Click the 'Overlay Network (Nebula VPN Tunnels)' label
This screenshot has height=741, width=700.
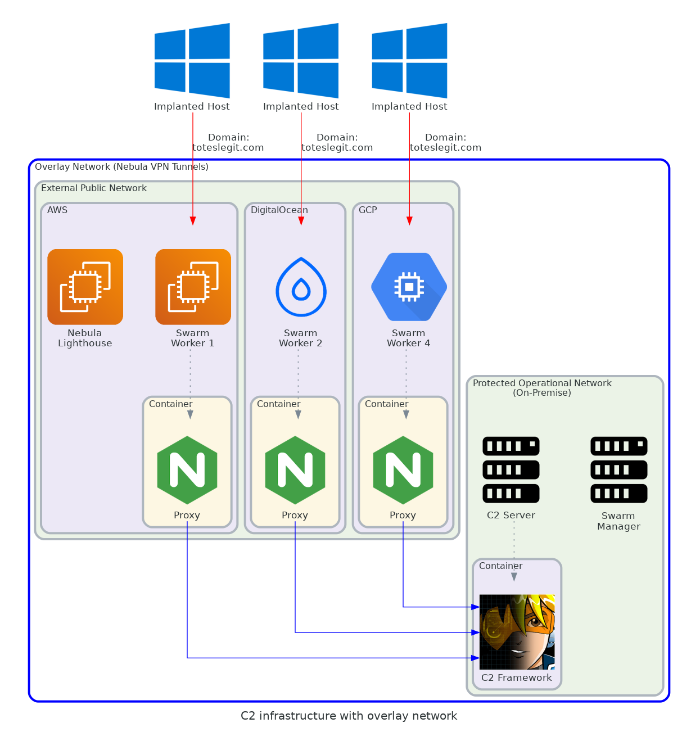coord(121,167)
